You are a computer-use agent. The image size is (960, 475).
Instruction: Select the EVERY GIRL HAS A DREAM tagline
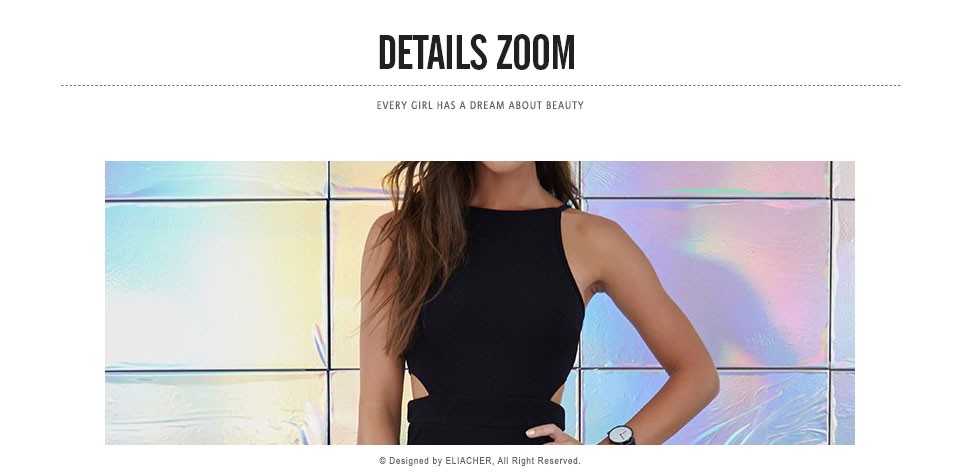coord(480,105)
